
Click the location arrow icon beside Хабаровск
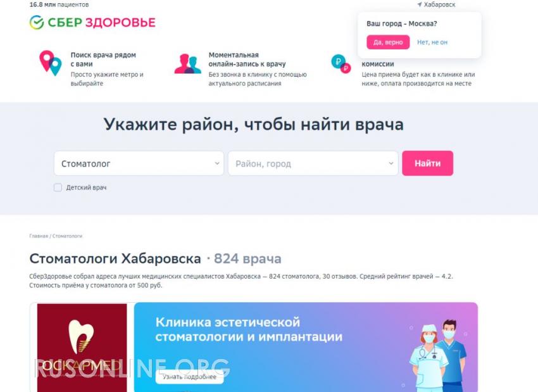coord(419,4)
